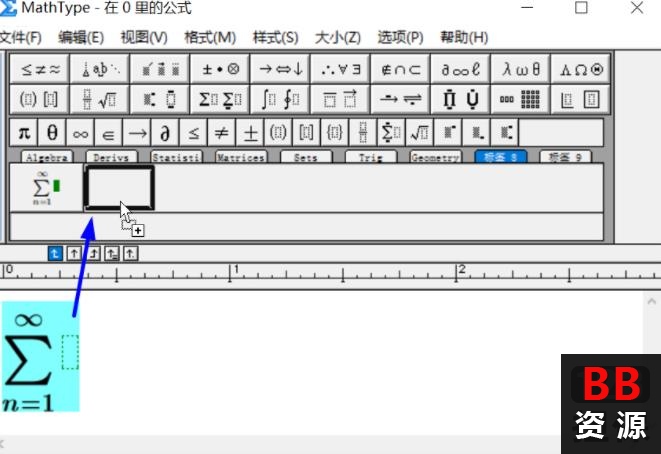661x454 pixels.
Task: Open the logical symbols palette (∴∀∃)
Action: click(341, 69)
